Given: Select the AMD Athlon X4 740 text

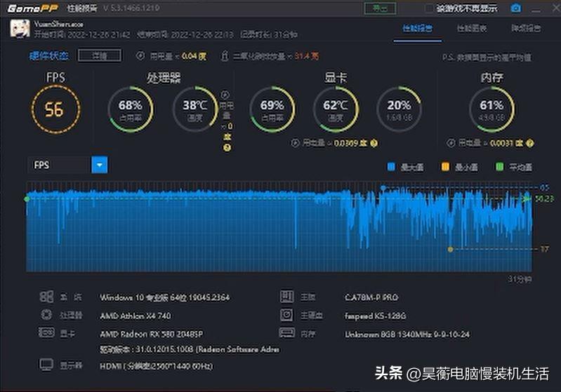Looking at the screenshot, I should [136, 316].
